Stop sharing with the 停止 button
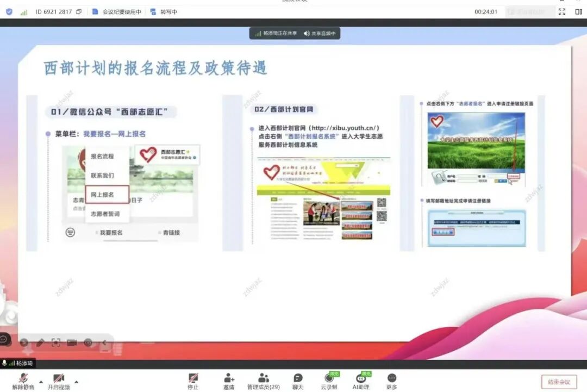587x392 pixels. (193, 382)
